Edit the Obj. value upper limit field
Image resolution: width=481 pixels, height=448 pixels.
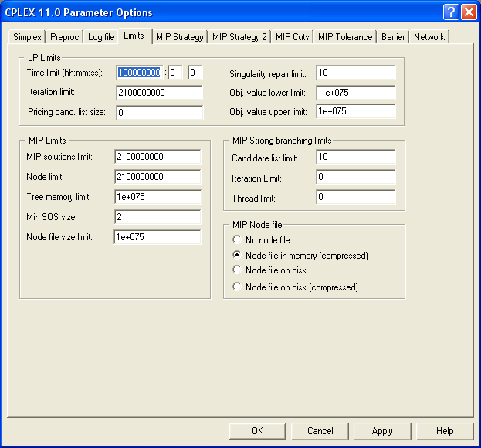click(356, 111)
